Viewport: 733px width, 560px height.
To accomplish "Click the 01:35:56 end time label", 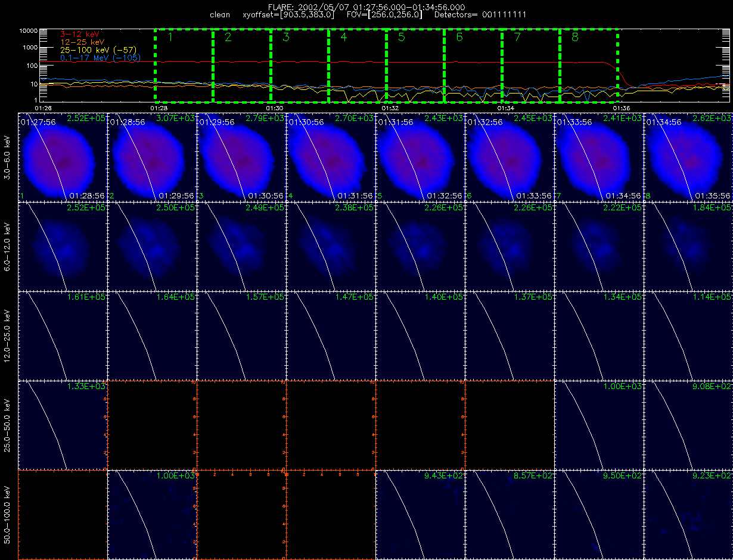I will tap(712, 195).
